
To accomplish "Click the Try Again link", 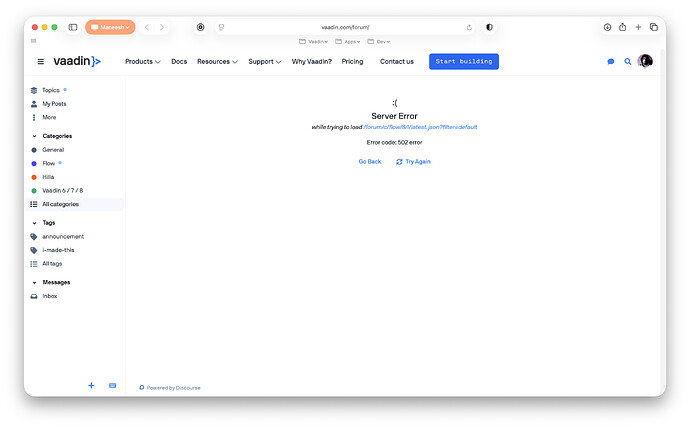I will 413,161.
